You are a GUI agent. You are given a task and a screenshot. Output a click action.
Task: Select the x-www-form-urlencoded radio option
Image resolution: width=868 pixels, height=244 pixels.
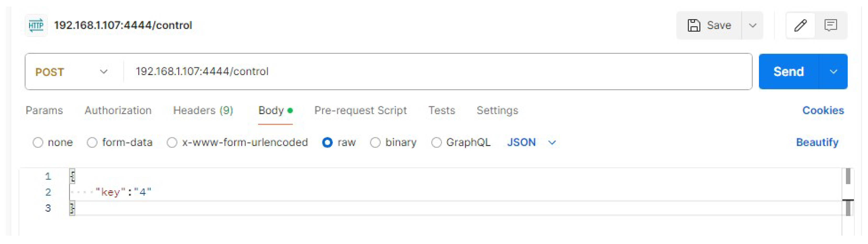coord(172,142)
